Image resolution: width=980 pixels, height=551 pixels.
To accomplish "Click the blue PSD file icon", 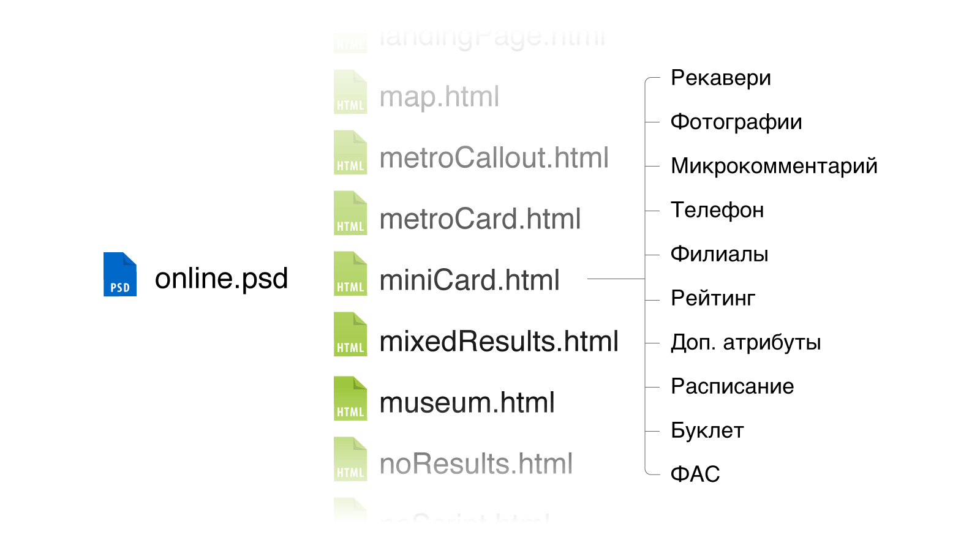I will (x=120, y=274).
